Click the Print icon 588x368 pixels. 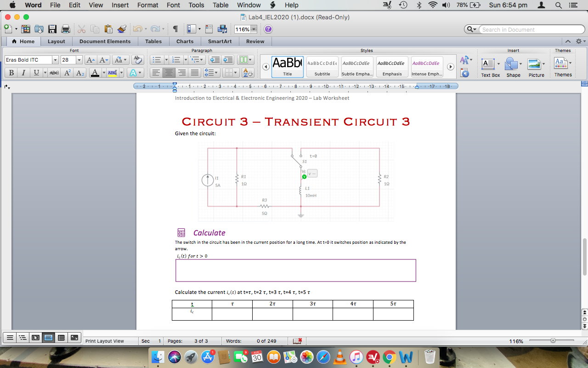click(65, 29)
